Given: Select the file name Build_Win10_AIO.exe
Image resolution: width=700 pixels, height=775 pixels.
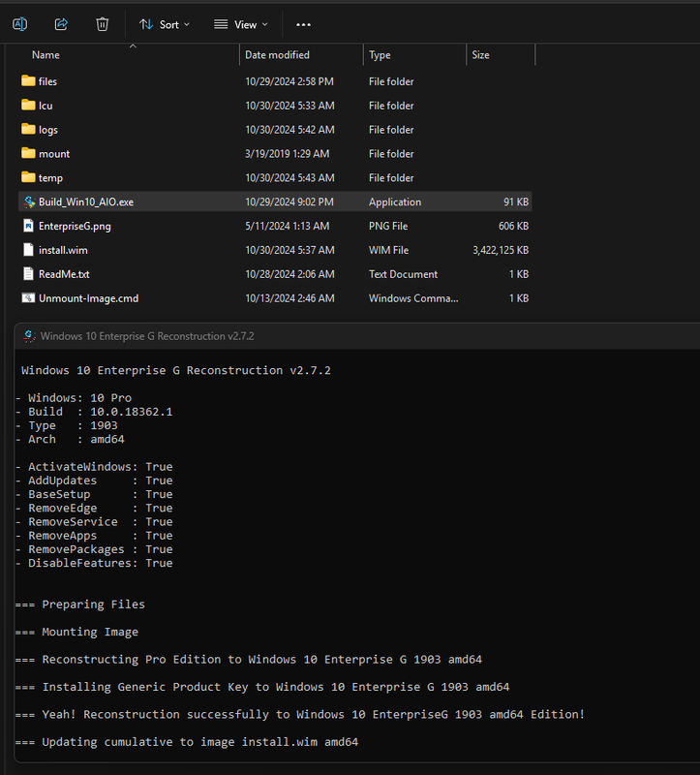Looking at the screenshot, I should 86,201.
